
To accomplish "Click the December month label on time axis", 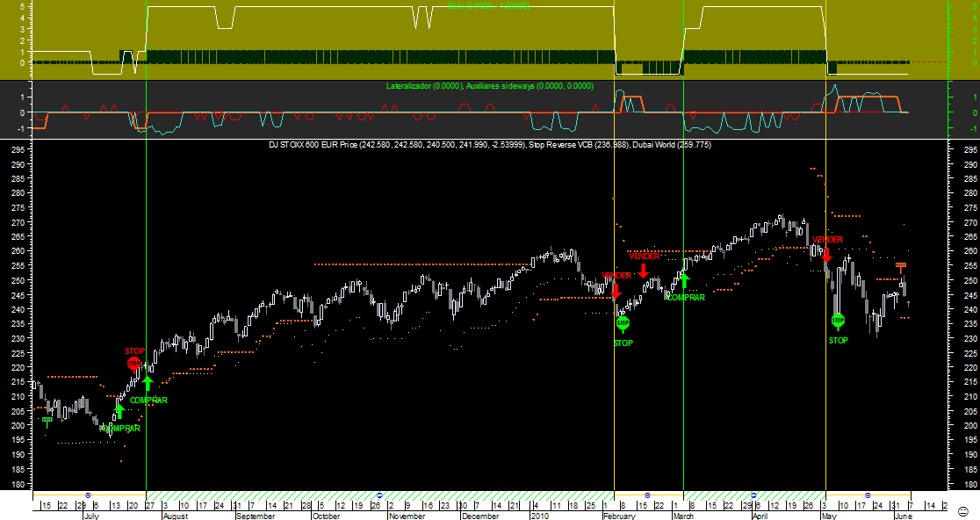I will pyautogui.click(x=480, y=516).
